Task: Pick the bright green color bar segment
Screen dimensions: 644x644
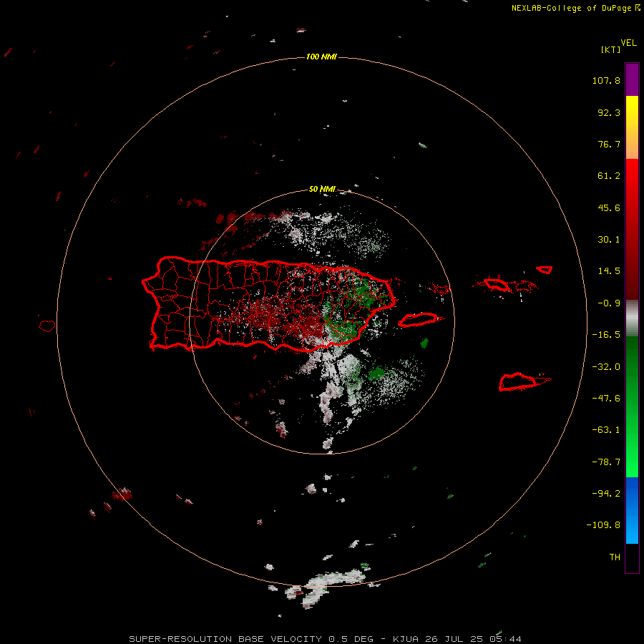Action: pyautogui.click(x=632, y=460)
